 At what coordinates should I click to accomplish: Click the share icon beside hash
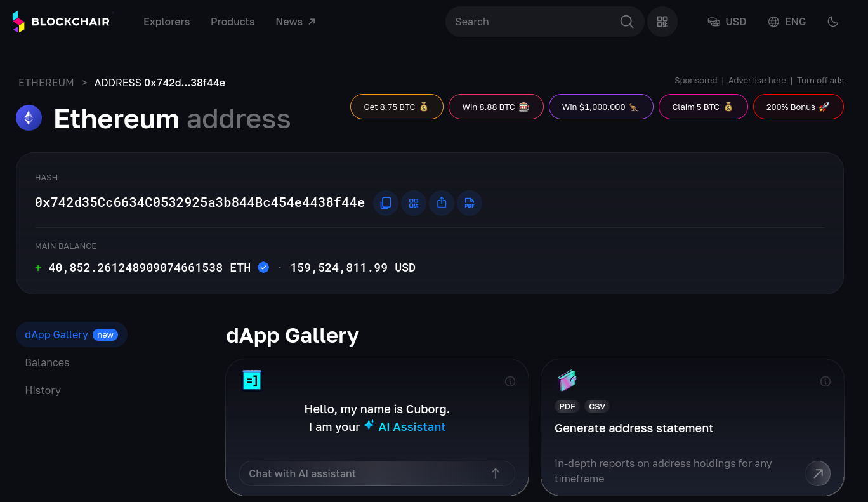pos(442,203)
